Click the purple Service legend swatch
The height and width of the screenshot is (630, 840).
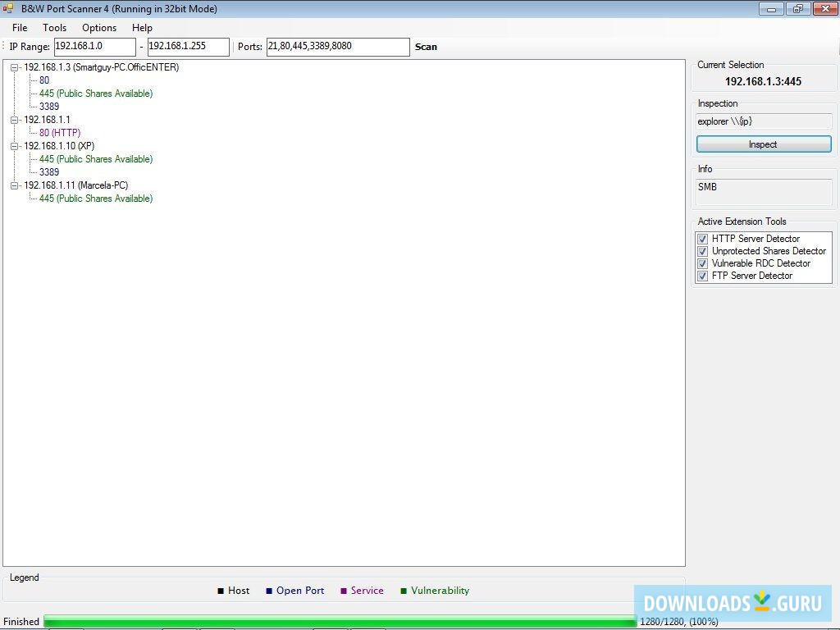click(x=344, y=591)
